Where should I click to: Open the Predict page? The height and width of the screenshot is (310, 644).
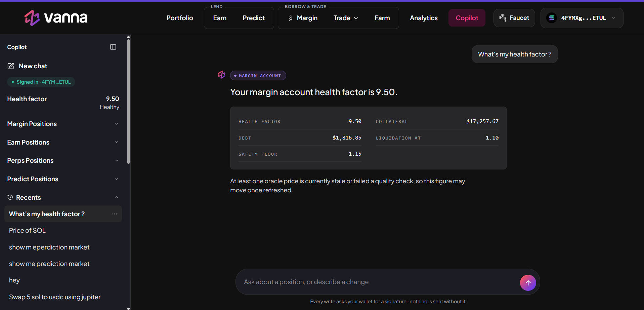(254, 18)
